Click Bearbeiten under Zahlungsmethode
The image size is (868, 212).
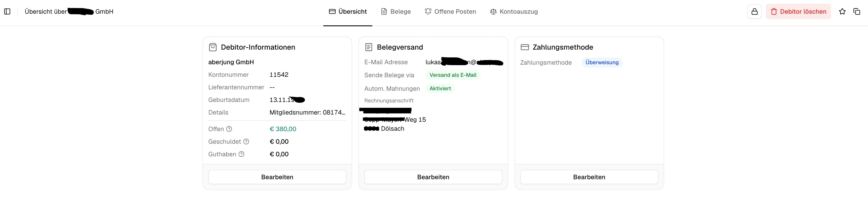589,177
